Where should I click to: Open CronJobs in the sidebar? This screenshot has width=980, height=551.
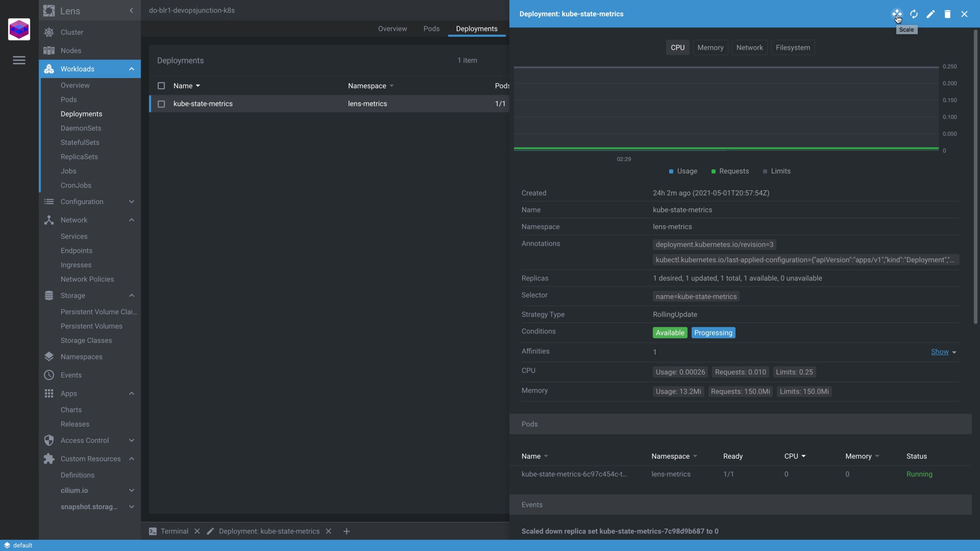[76, 185]
